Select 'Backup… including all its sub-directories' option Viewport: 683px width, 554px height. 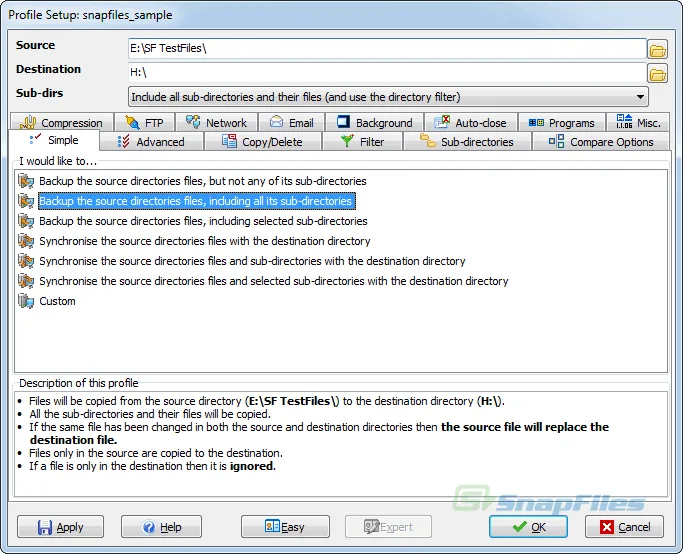pyautogui.click(x=197, y=201)
